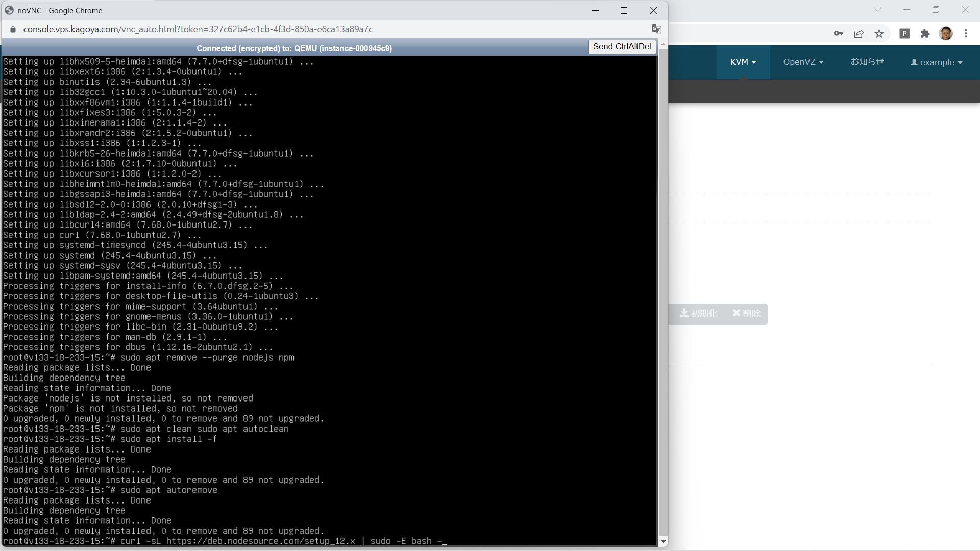Screen dimensions: 980x551
Task: Open the P extension icon
Action: pos(905,33)
